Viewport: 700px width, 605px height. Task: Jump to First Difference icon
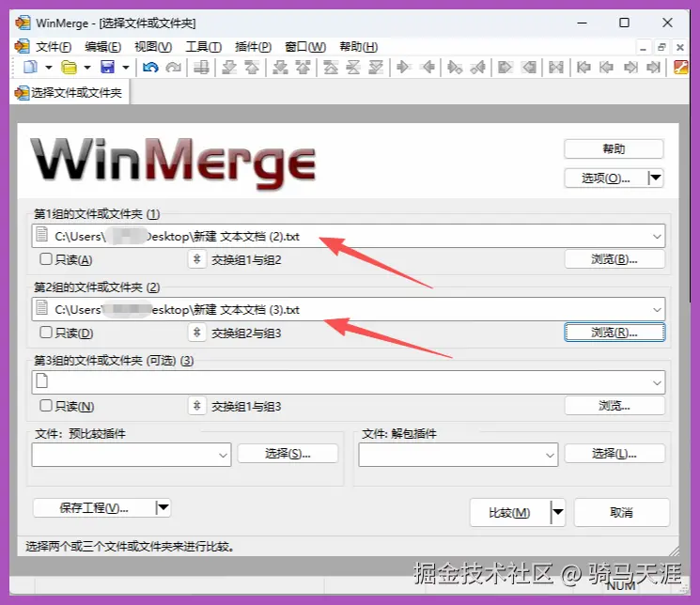[x=331, y=68]
